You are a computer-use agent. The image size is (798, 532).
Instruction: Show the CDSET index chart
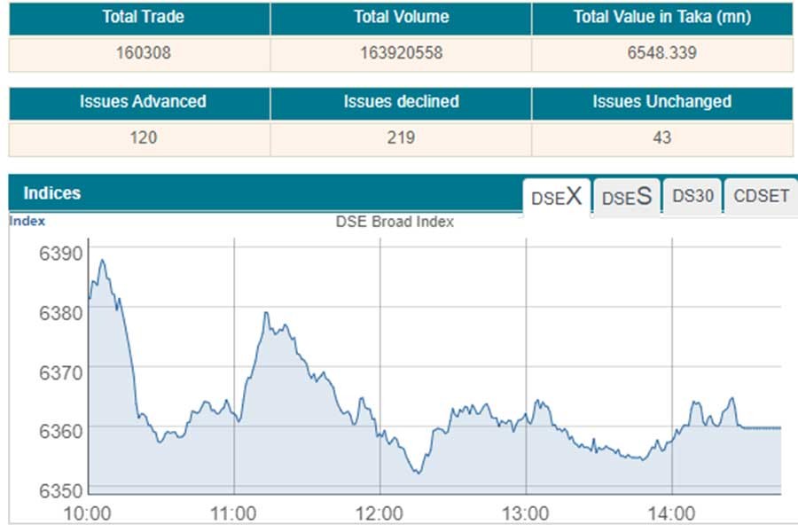pyautogui.click(x=761, y=197)
